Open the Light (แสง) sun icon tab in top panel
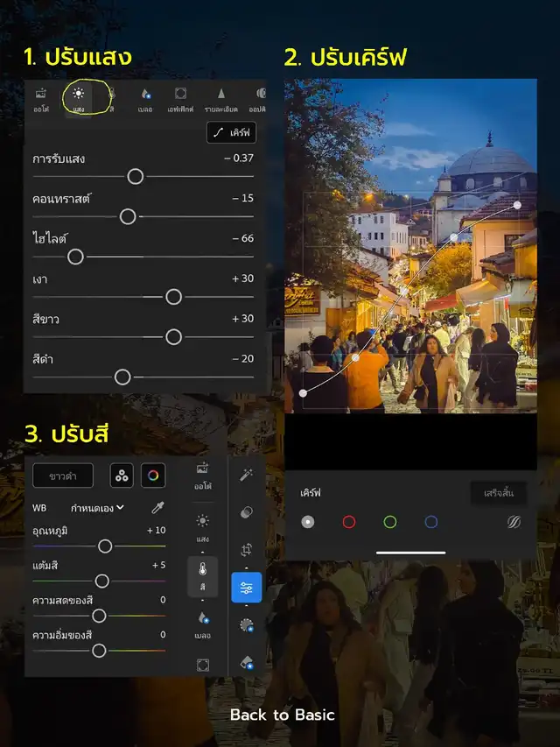Viewport: 560px width, 747px height. [79, 97]
